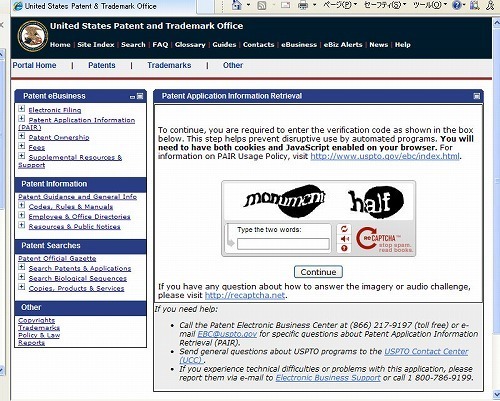Expand Codes, Rules & Manuals section

[22, 205]
